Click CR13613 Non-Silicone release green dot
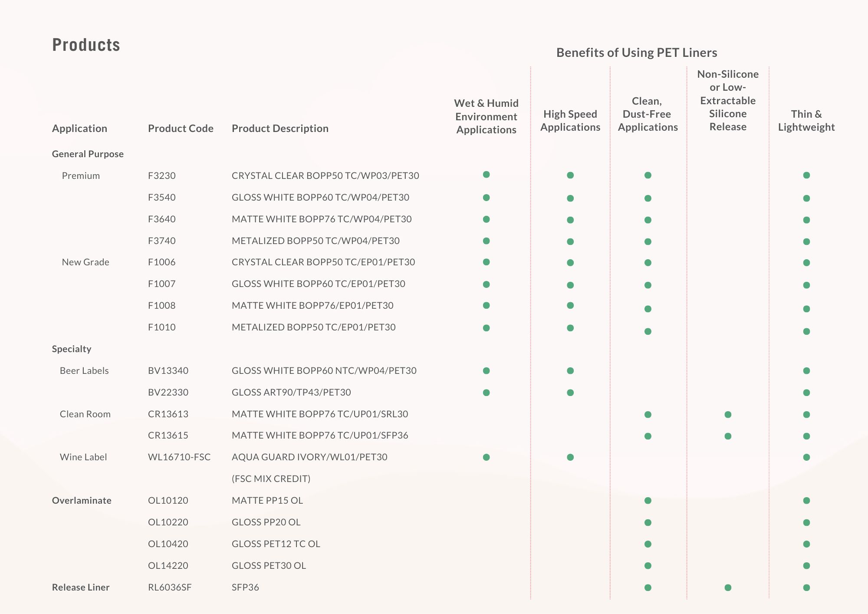The width and height of the screenshot is (868, 614). (x=728, y=415)
